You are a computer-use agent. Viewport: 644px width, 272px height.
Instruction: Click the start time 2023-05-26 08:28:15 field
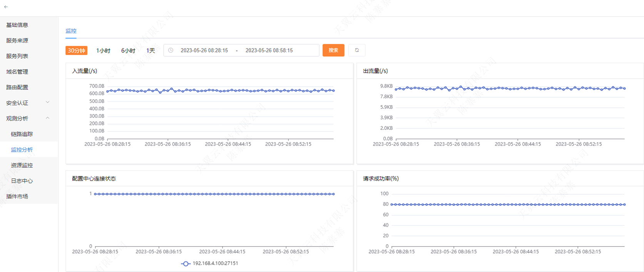[x=204, y=50]
